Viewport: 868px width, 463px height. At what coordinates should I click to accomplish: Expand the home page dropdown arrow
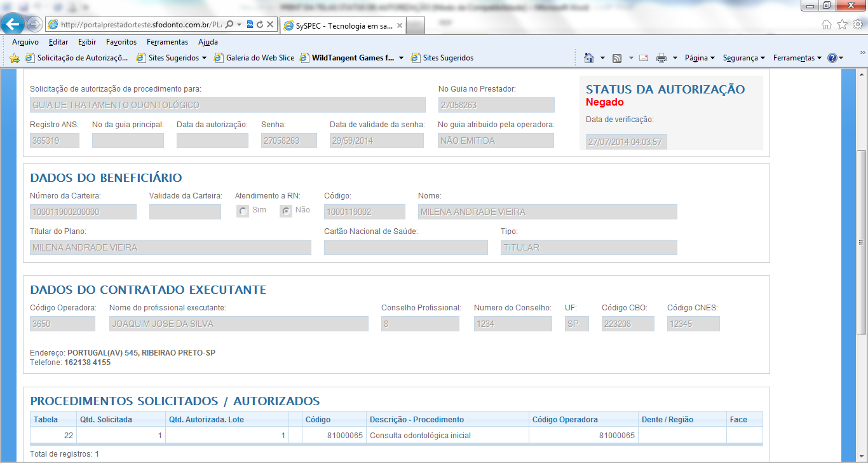[602, 58]
